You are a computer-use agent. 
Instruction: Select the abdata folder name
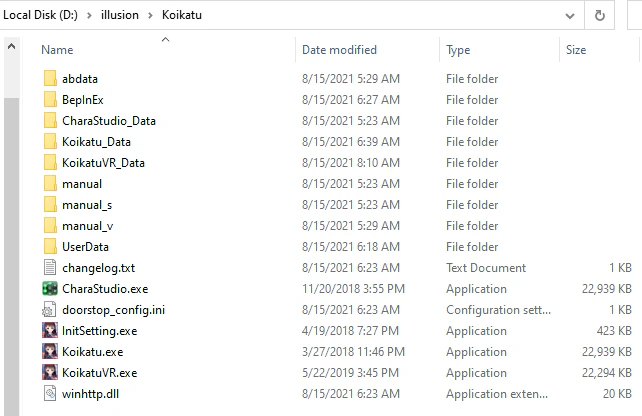click(x=80, y=79)
